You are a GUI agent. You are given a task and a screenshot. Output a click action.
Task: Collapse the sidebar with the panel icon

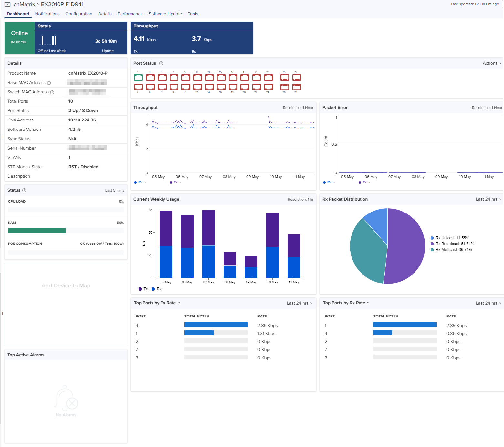pos(7,5)
